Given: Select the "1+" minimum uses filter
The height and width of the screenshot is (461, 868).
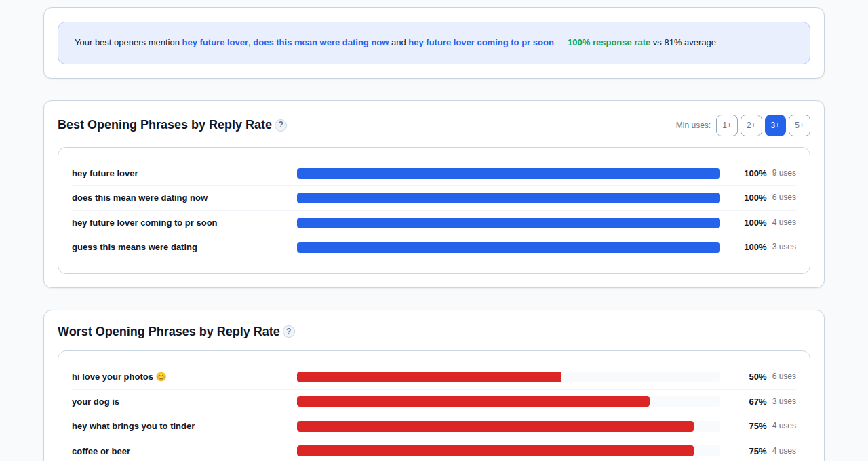Looking at the screenshot, I should [726, 125].
